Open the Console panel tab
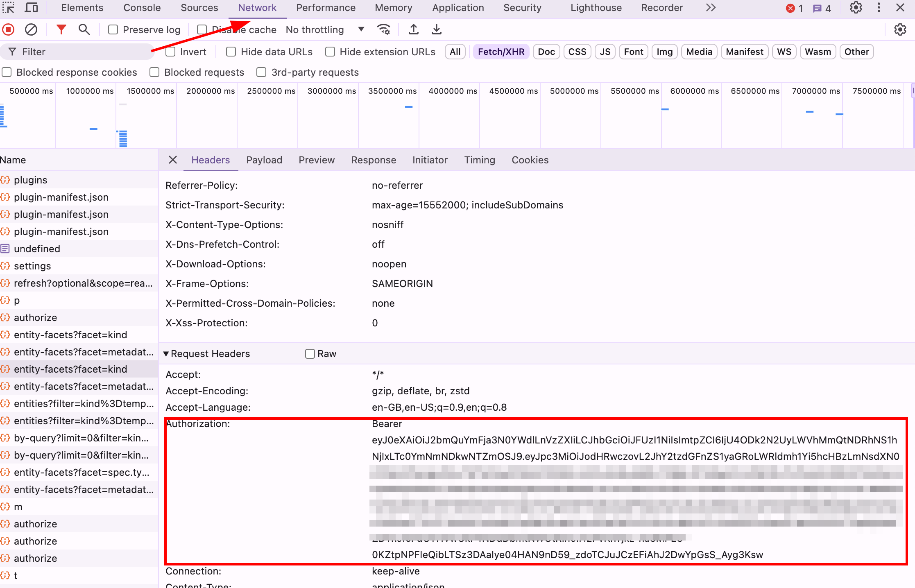Image resolution: width=915 pixels, height=588 pixels. 142,8
